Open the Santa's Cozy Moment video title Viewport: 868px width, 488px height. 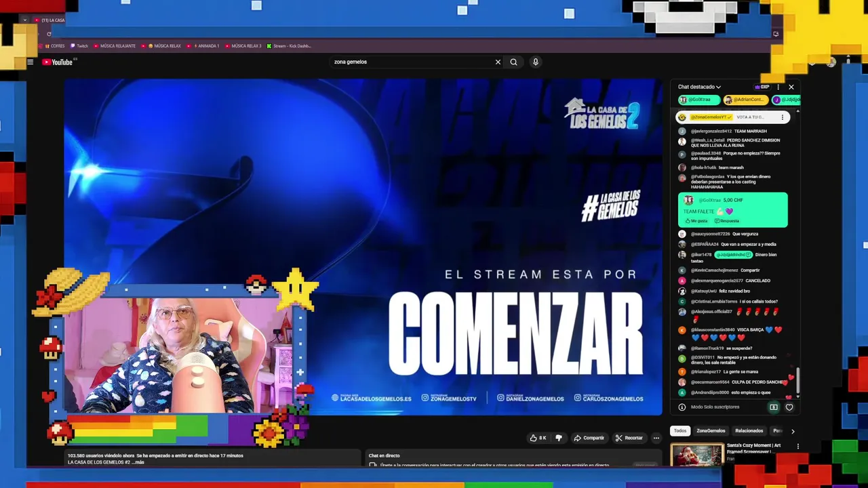pyautogui.click(x=753, y=448)
